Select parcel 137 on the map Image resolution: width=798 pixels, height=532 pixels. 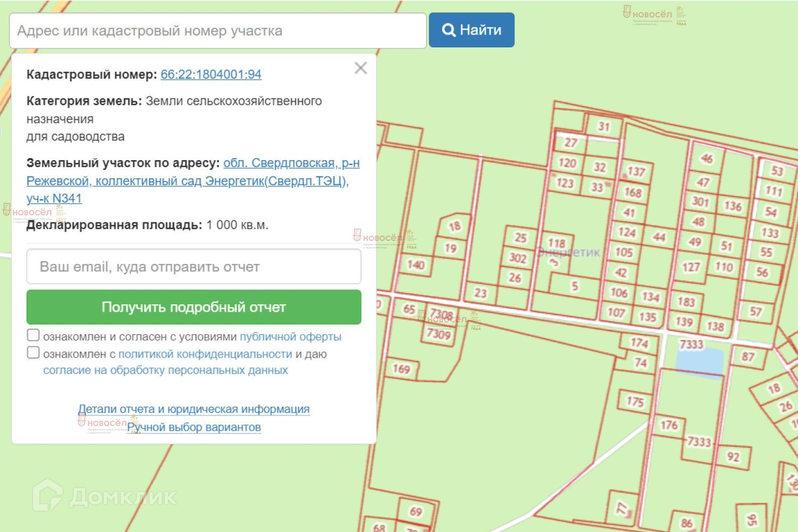click(636, 171)
